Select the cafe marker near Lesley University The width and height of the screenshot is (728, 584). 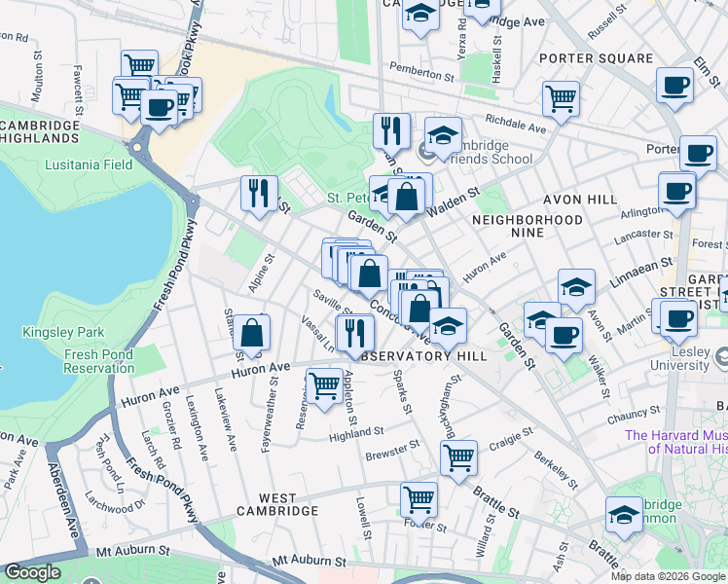(678, 321)
